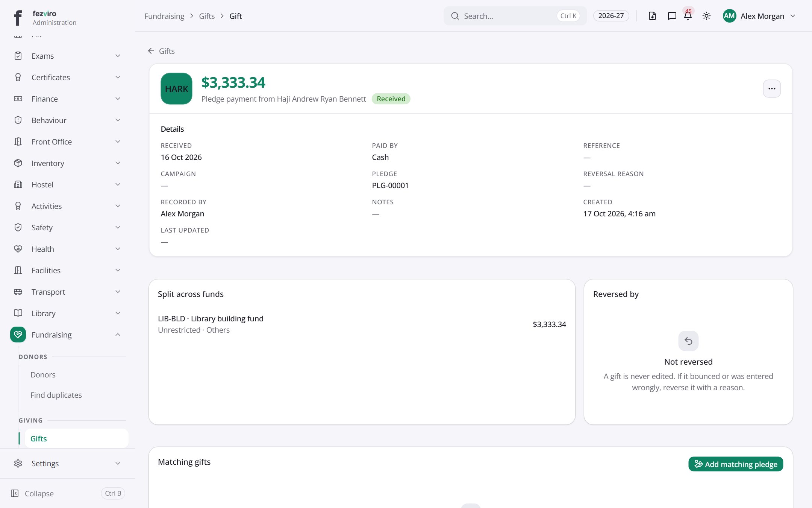812x508 pixels.
Task: Toggle the light/dark theme sun icon
Action: tap(706, 16)
